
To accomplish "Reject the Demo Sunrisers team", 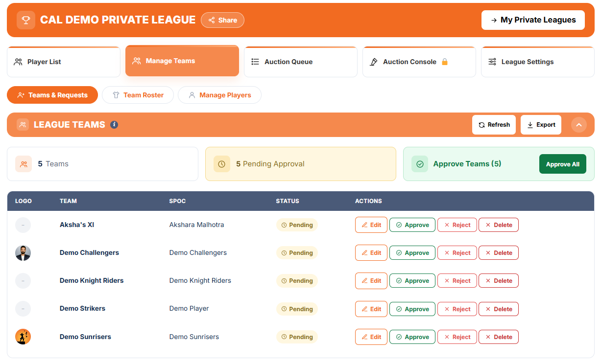I will [x=457, y=337].
